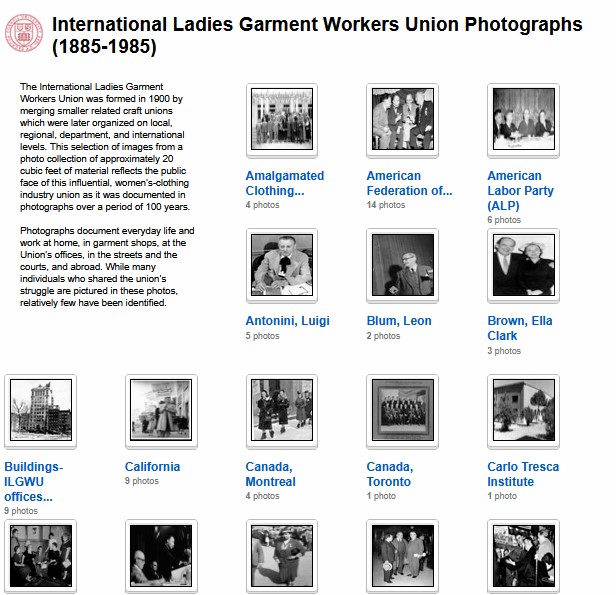Follow the Carlo Tresca Institute link

click(523, 474)
